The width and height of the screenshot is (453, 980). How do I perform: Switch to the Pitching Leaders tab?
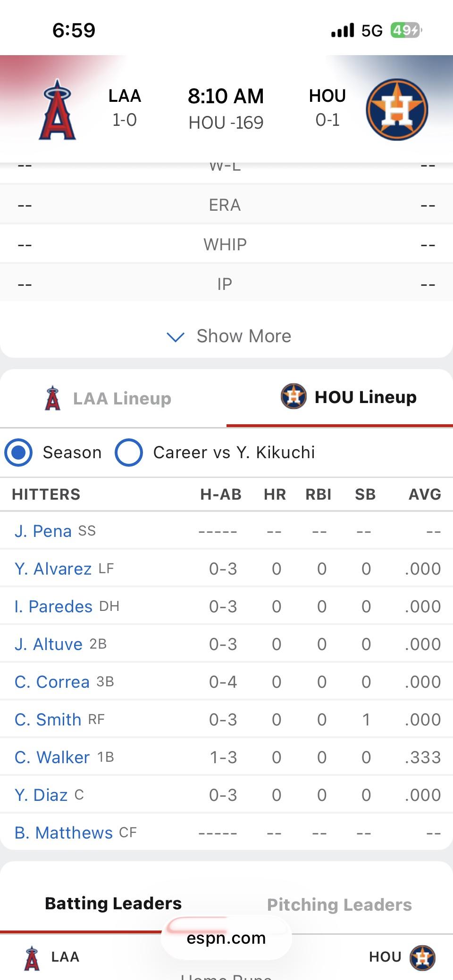click(339, 905)
